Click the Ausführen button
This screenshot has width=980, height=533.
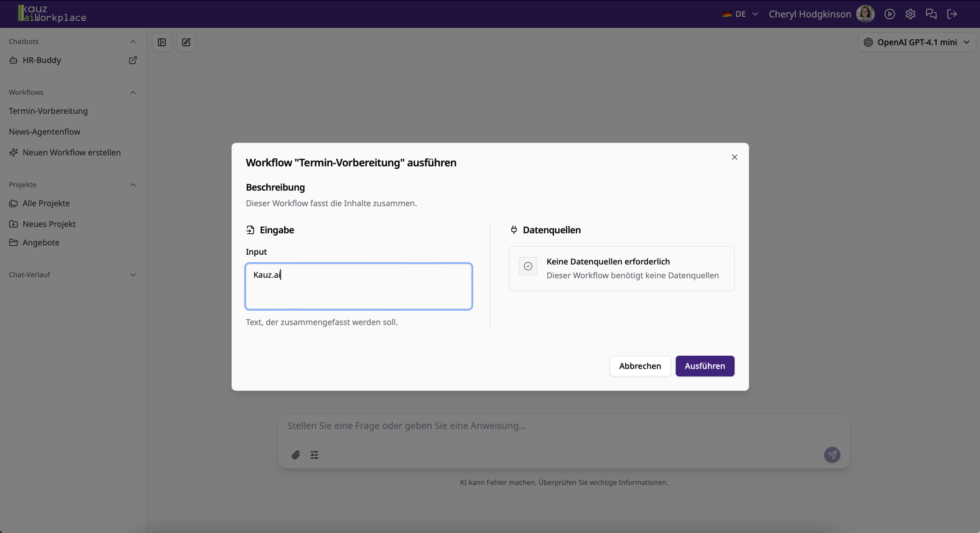pyautogui.click(x=704, y=366)
